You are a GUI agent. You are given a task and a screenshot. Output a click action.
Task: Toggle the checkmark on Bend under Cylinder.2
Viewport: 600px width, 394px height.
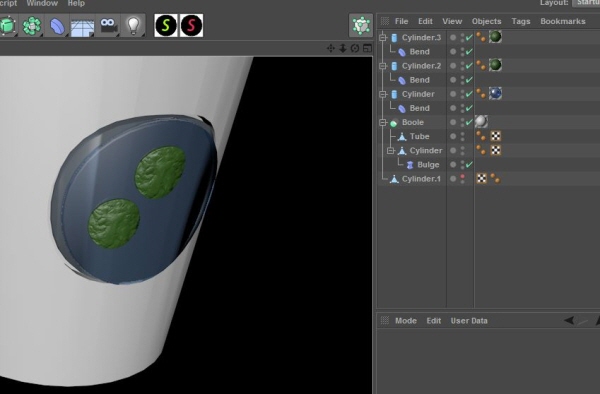pyautogui.click(x=469, y=80)
